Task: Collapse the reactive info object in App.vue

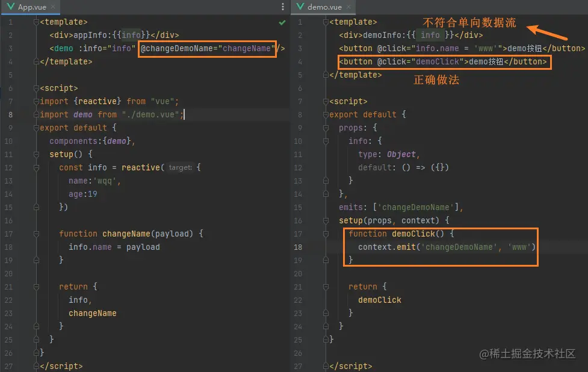Action: coord(36,167)
